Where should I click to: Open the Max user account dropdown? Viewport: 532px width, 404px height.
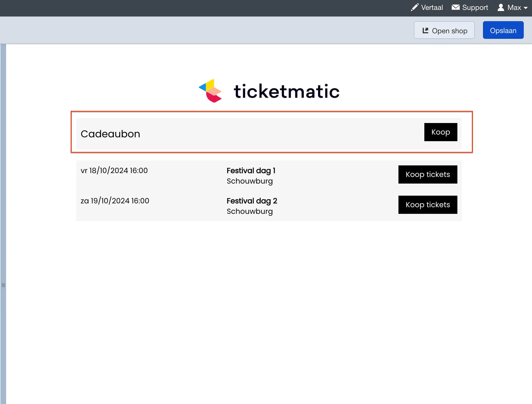pyautogui.click(x=512, y=7)
